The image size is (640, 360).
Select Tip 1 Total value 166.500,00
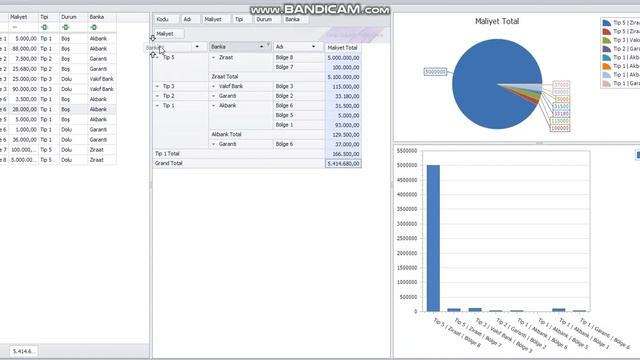(343, 154)
